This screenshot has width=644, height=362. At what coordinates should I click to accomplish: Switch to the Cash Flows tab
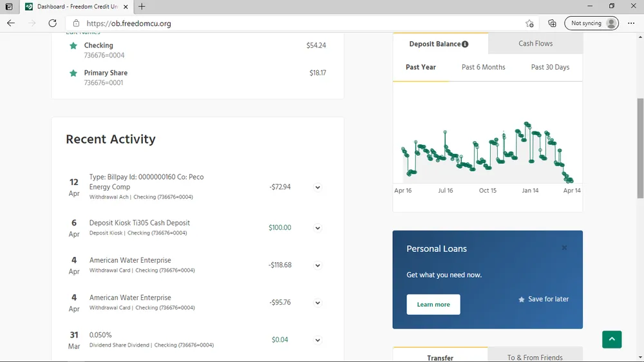pos(535,44)
